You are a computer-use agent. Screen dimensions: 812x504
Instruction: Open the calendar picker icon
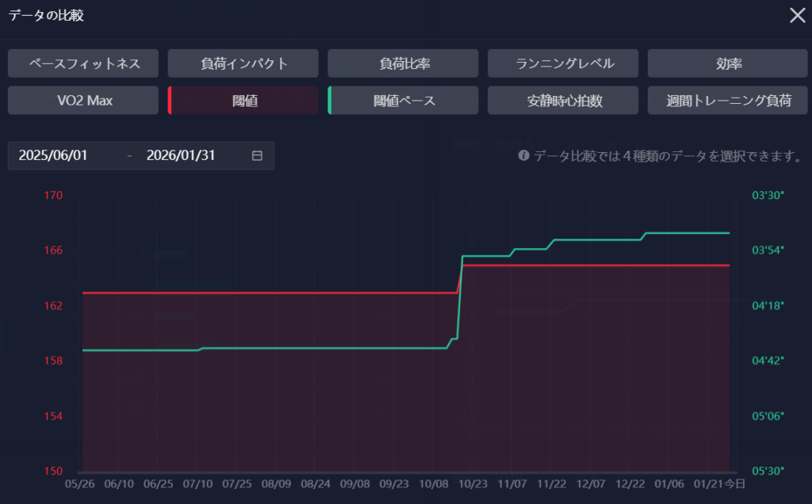pyautogui.click(x=257, y=155)
